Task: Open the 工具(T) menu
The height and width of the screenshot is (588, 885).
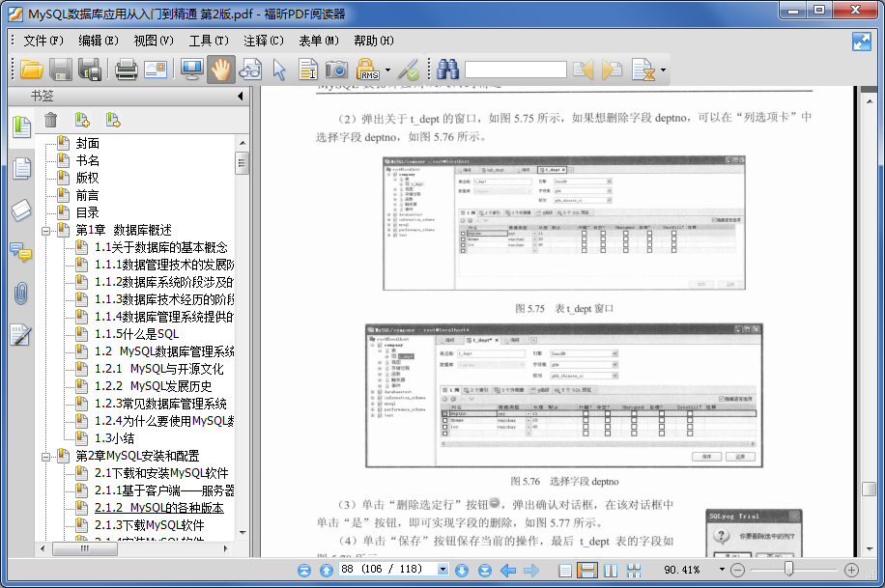Action: pyautogui.click(x=209, y=41)
